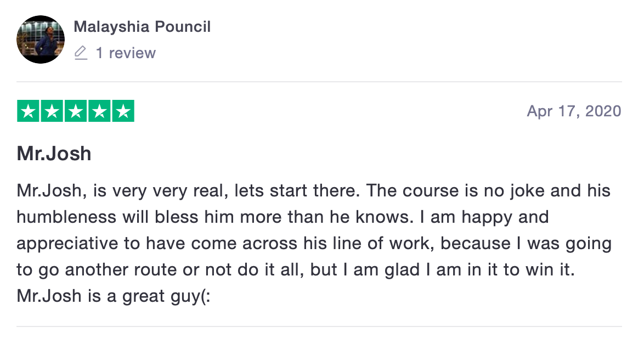Open Malayshia Pouncil's reviewer name link
The image size is (644, 338).
(x=142, y=26)
